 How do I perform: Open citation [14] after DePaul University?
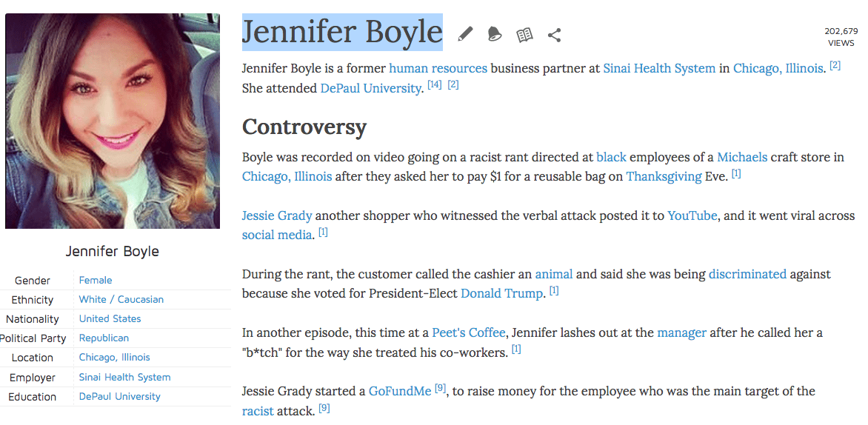click(434, 85)
